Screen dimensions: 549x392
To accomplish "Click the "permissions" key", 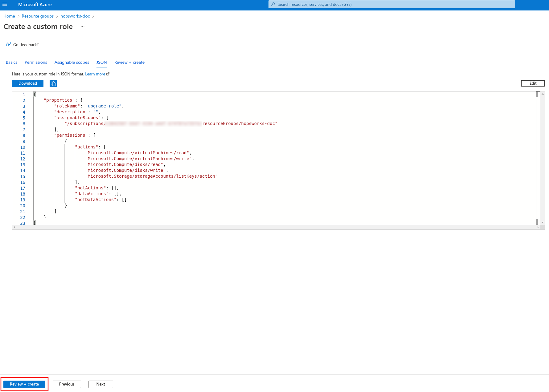I will click(71, 135).
